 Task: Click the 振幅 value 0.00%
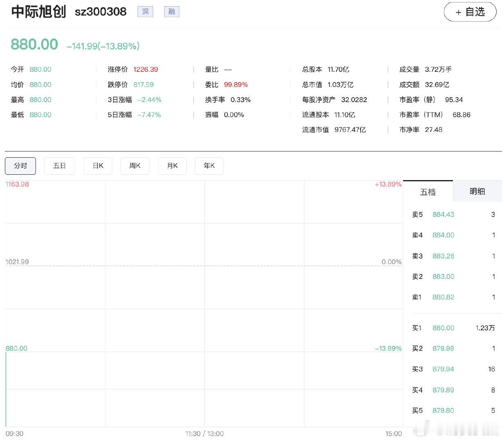tap(234, 115)
